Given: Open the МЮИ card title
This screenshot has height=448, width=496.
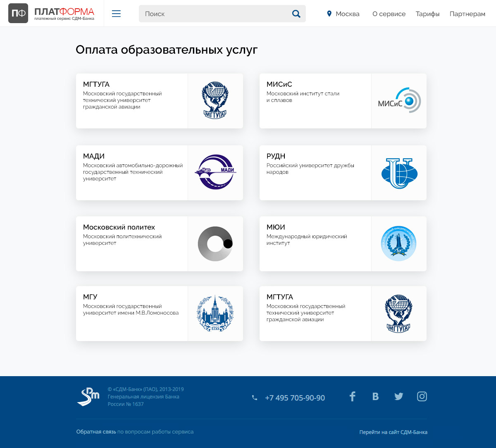Looking at the screenshot, I should (x=276, y=227).
